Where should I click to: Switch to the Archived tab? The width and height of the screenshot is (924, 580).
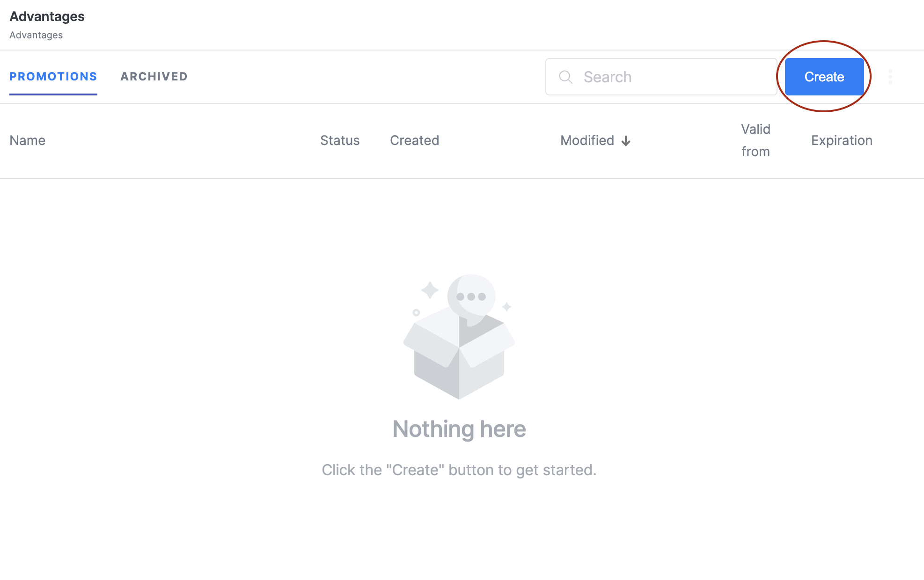tap(154, 77)
